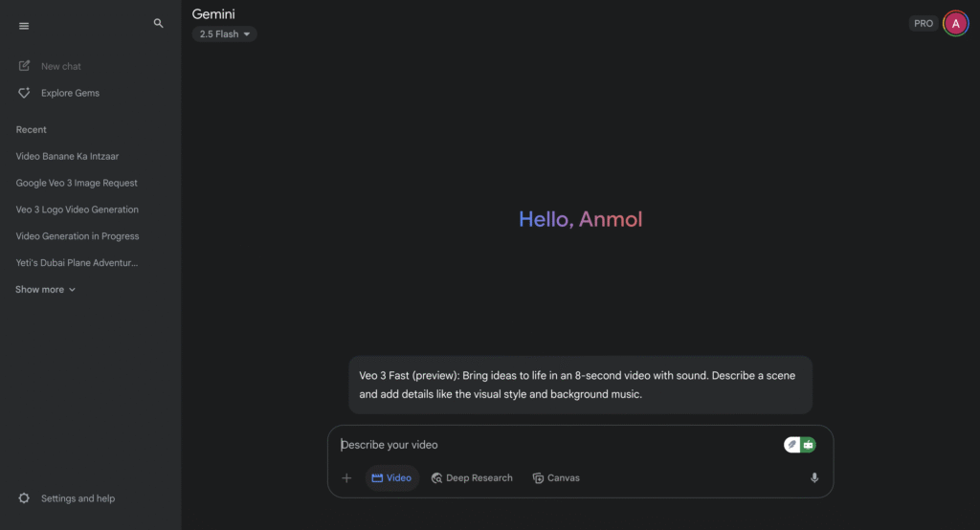Click the Hello, Anmol greeting
Viewport: 980px width, 530px height.
581,219
